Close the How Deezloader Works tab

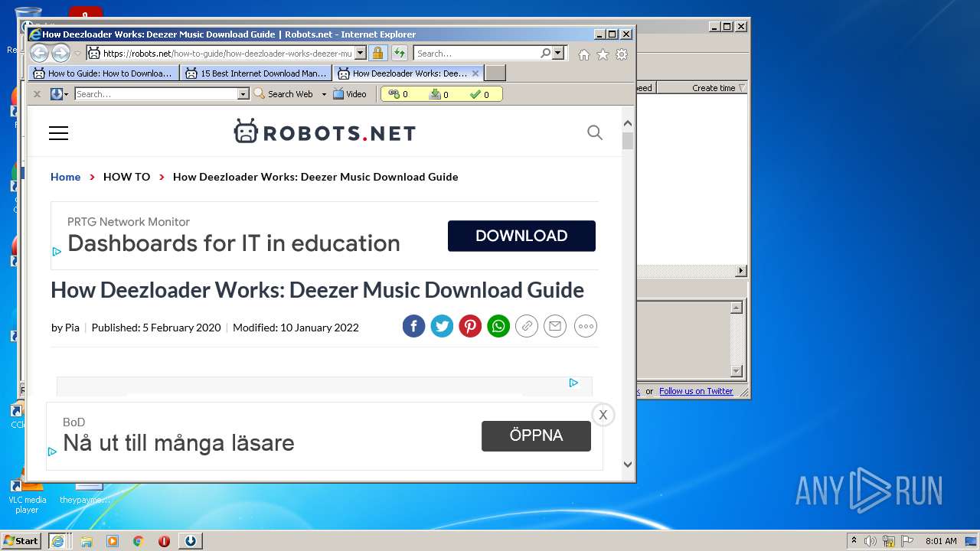[475, 73]
